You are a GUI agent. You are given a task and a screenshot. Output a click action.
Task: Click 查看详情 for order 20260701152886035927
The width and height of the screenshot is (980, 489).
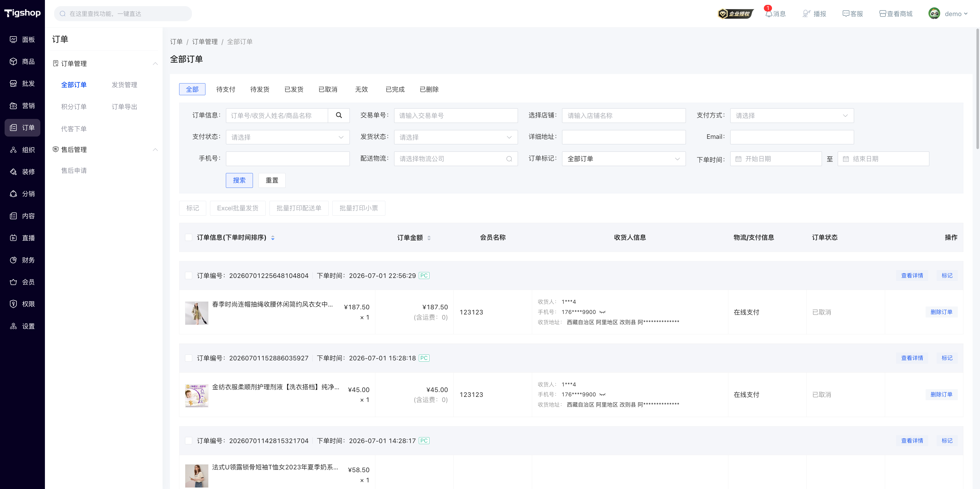coord(912,358)
